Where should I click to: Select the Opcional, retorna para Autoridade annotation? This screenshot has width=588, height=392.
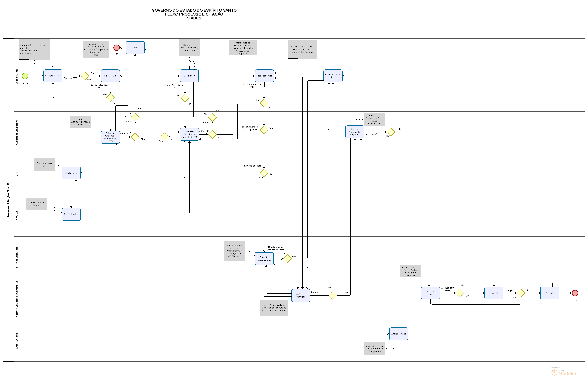[x=374, y=349]
